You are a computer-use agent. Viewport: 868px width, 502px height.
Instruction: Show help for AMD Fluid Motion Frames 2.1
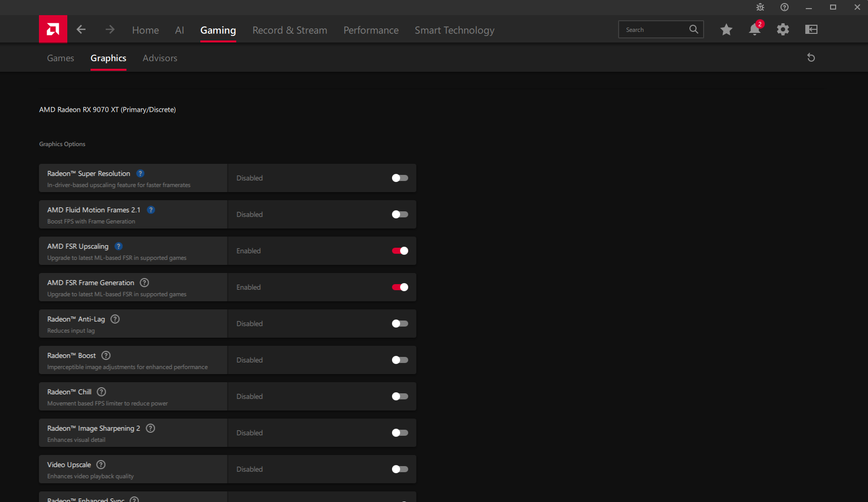pyautogui.click(x=151, y=210)
